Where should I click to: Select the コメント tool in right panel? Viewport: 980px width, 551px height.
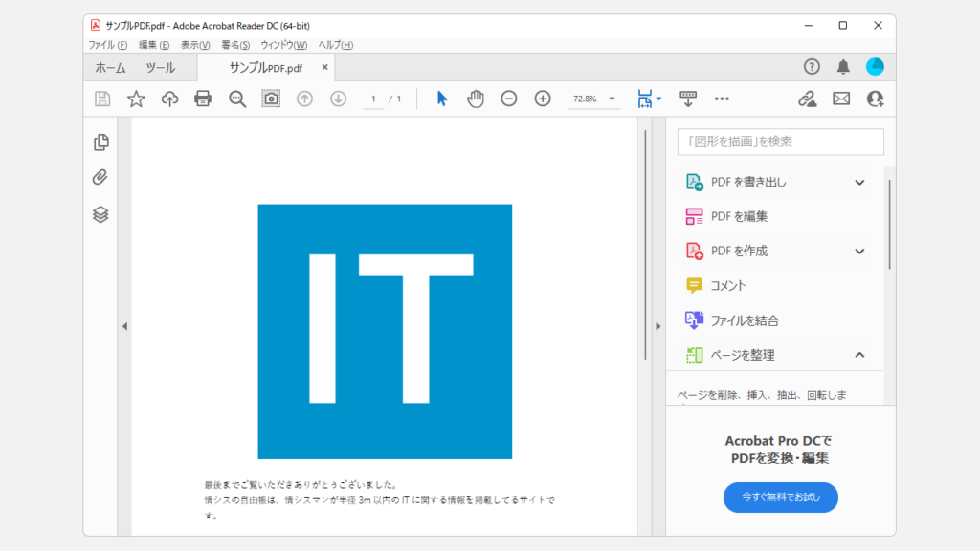(x=728, y=285)
